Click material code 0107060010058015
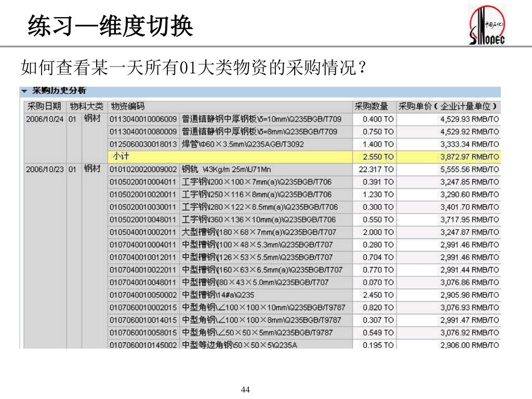Image resolution: width=532 pixels, height=399 pixels. [x=143, y=333]
